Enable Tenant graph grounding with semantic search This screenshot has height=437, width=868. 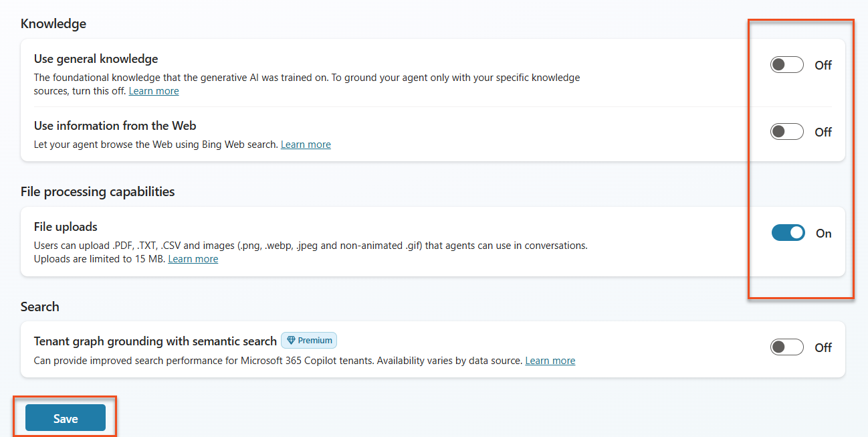[x=786, y=347]
